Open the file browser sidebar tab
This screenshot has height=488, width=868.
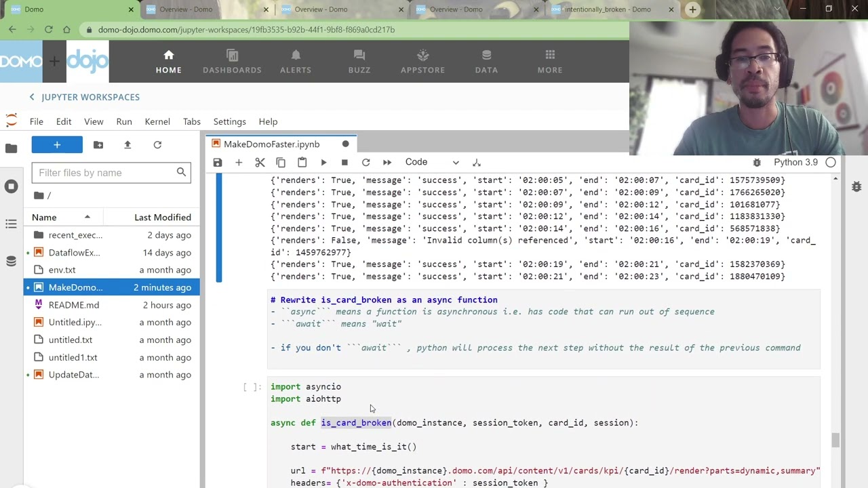(x=11, y=148)
